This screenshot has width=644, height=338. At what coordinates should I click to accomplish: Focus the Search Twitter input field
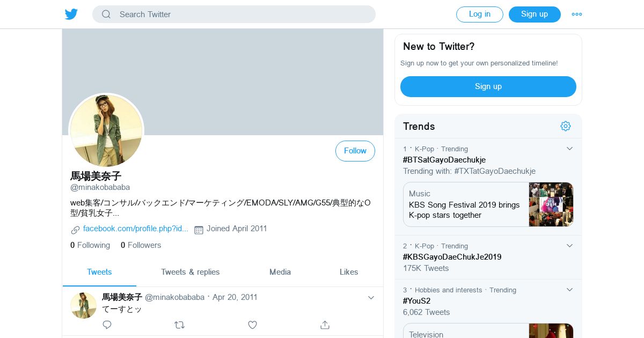tap(241, 14)
